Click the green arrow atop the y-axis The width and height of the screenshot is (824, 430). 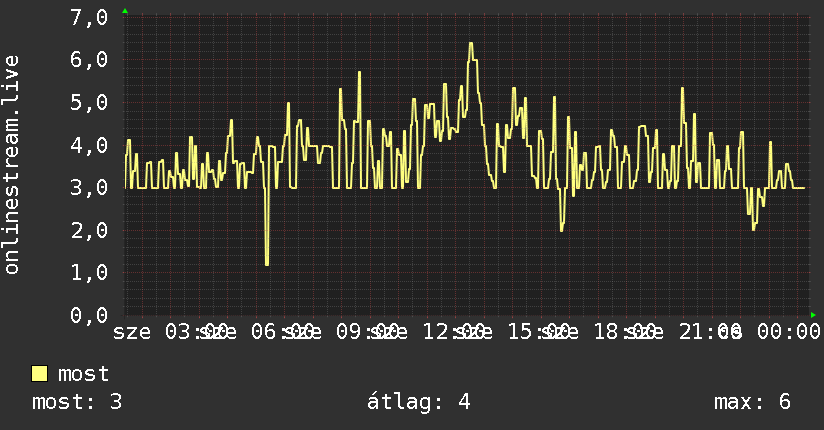click(x=125, y=11)
